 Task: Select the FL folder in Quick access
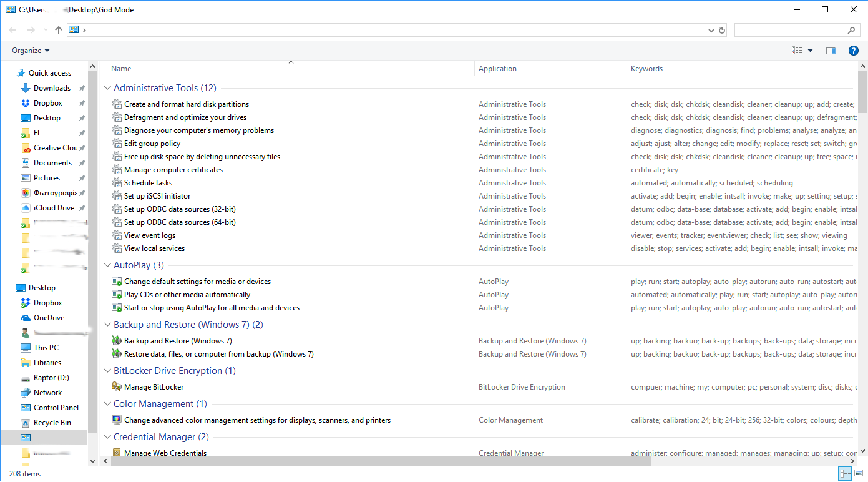37,133
